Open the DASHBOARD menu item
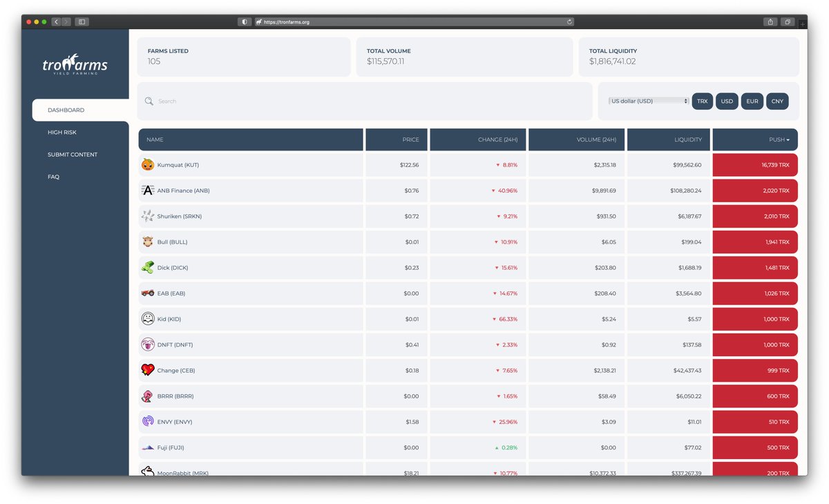This screenshot has height=504, width=829. (x=80, y=110)
